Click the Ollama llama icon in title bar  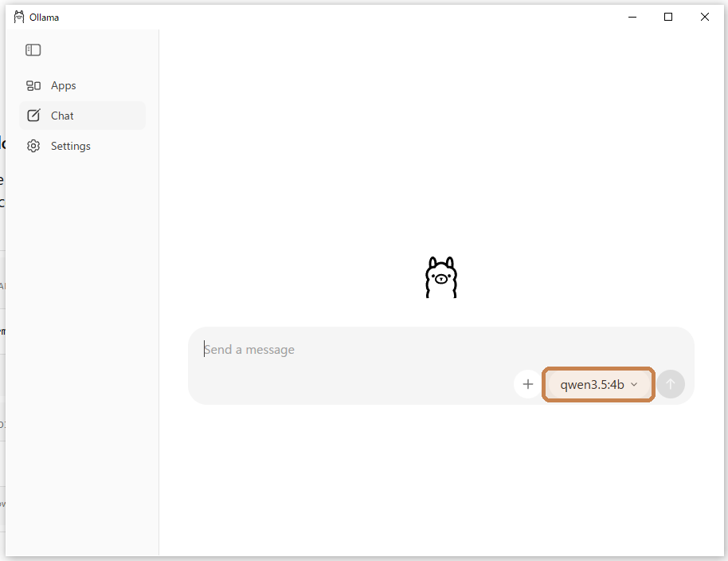click(19, 18)
